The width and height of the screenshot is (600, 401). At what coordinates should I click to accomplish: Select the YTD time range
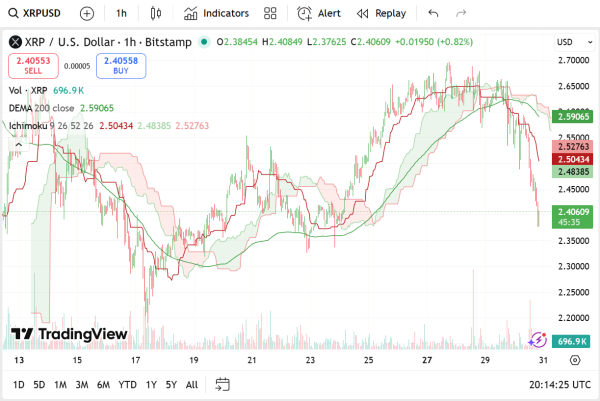point(127,384)
